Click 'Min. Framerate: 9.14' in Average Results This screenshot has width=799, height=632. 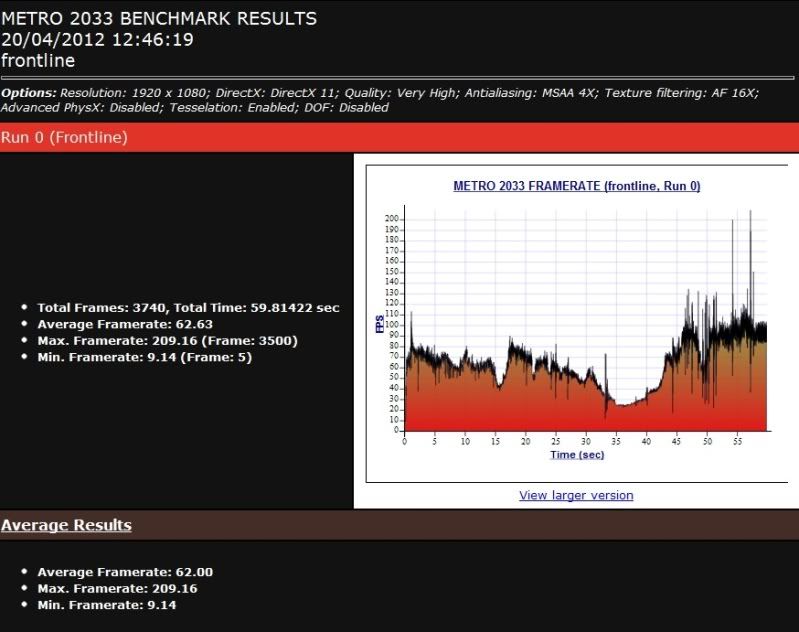click(x=106, y=605)
